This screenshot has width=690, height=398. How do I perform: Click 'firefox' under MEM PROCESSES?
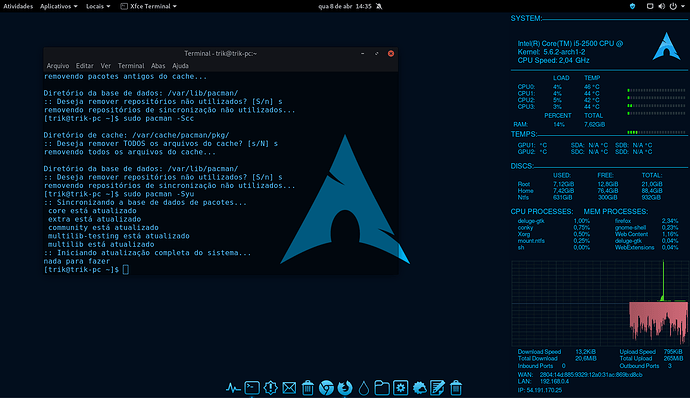[x=623, y=221]
